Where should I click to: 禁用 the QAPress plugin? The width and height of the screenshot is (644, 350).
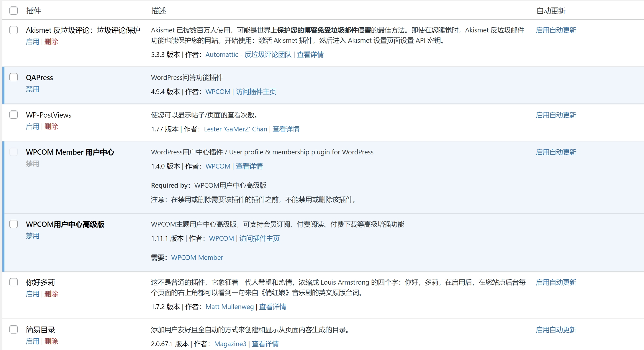[32, 89]
